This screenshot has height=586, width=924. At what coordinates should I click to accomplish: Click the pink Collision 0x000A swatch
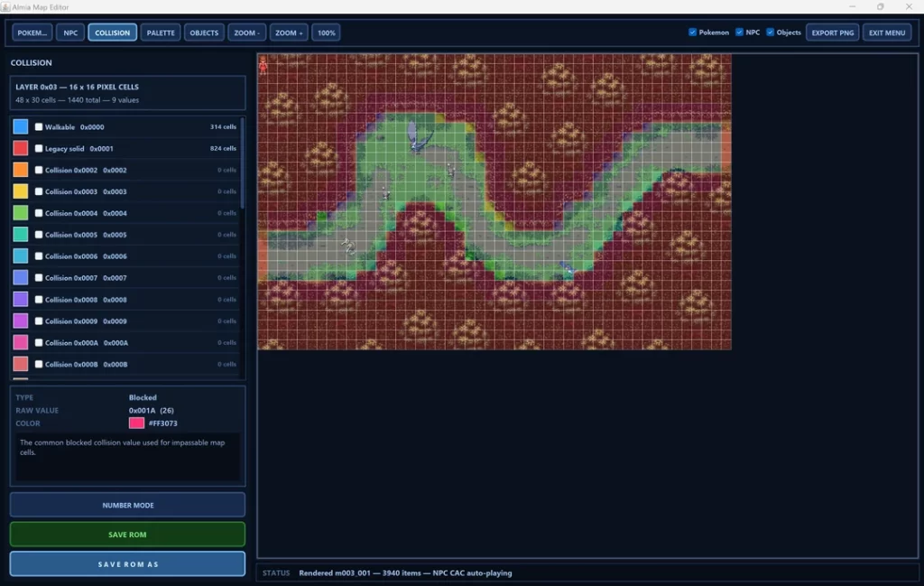click(21, 342)
